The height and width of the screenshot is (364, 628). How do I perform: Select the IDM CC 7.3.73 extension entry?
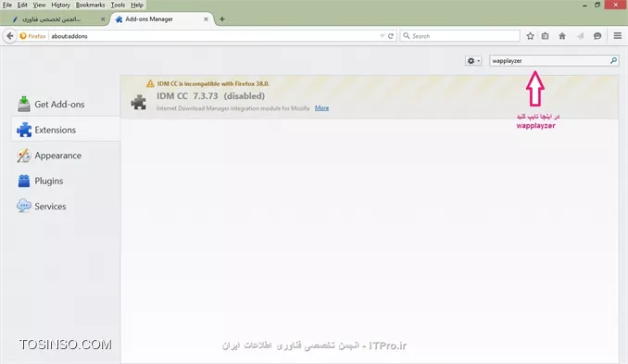(x=369, y=97)
